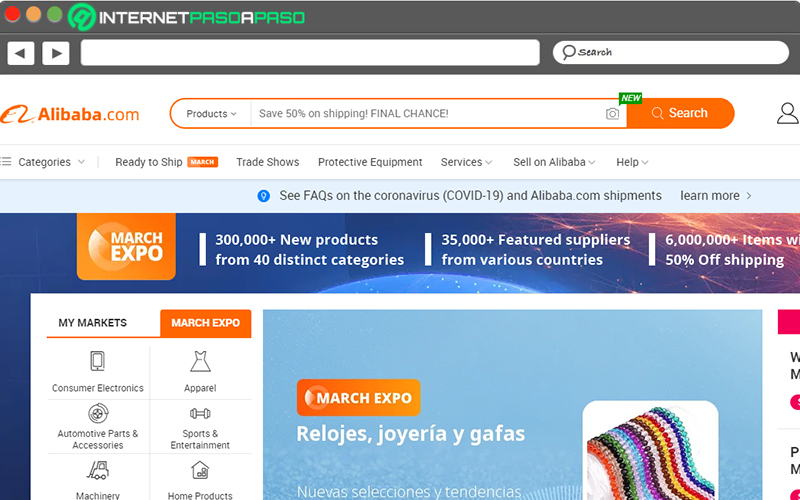
Task: Click learn more link
Action: coord(710,195)
